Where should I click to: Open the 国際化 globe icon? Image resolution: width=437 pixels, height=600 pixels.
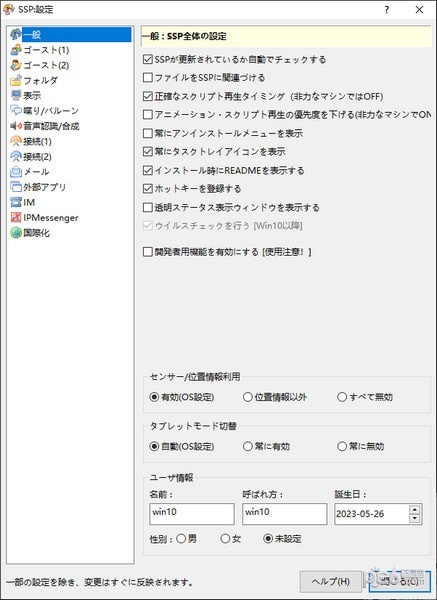pyautogui.click(x=16, y=233)
